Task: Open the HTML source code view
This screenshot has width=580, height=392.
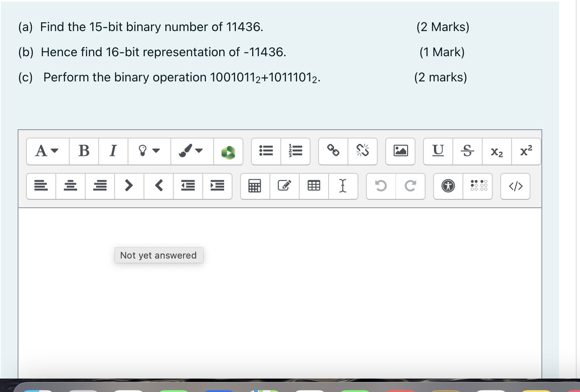Action: 515,186
